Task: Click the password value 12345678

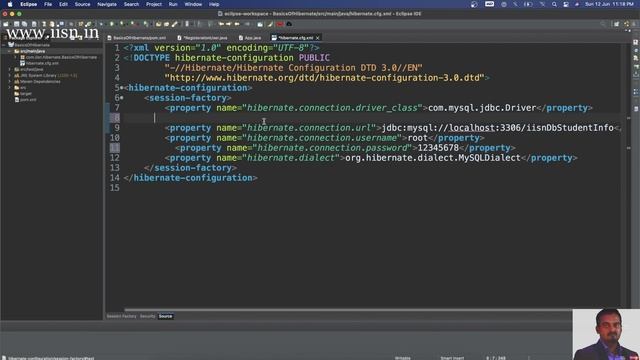Action: [x=438, y=148]
